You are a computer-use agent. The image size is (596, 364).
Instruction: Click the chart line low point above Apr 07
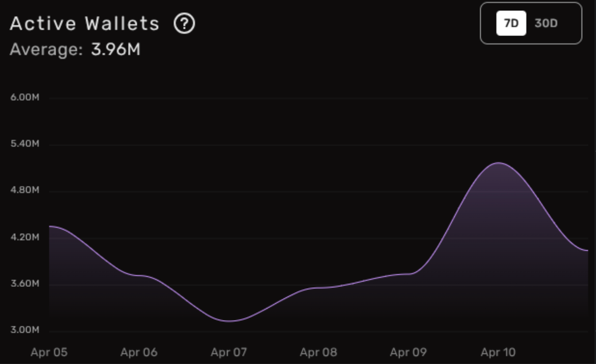[229, 321]
